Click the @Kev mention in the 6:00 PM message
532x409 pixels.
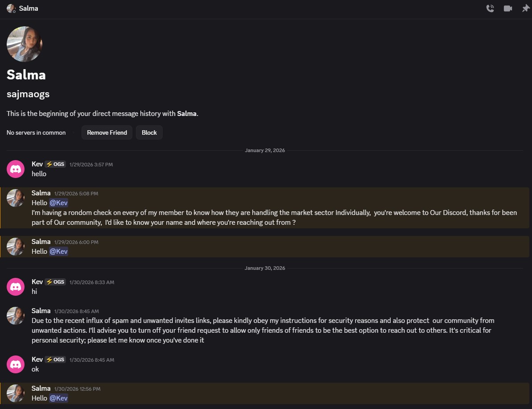pos(59,252)
